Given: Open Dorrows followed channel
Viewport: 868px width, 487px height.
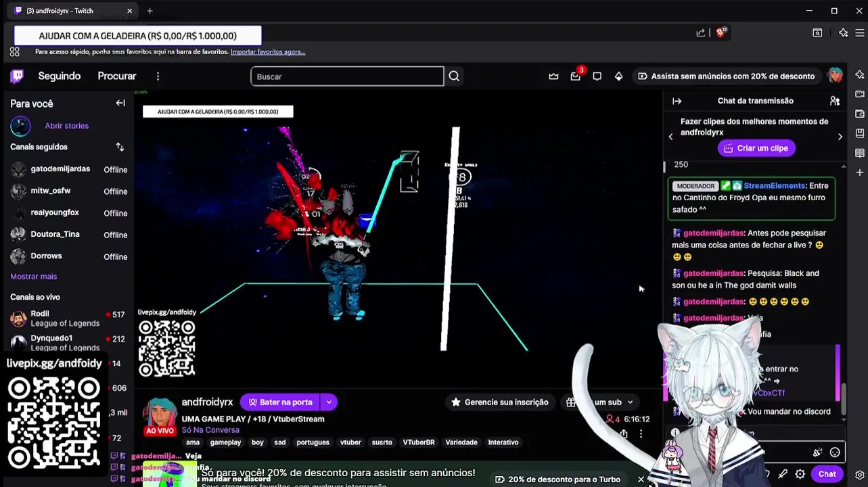Looking at the screenshot, I should pos(68,256).
